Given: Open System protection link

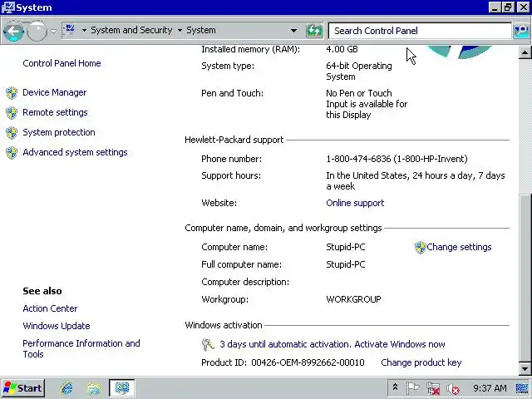Looking at the screenshot, I should coord(59,132).
